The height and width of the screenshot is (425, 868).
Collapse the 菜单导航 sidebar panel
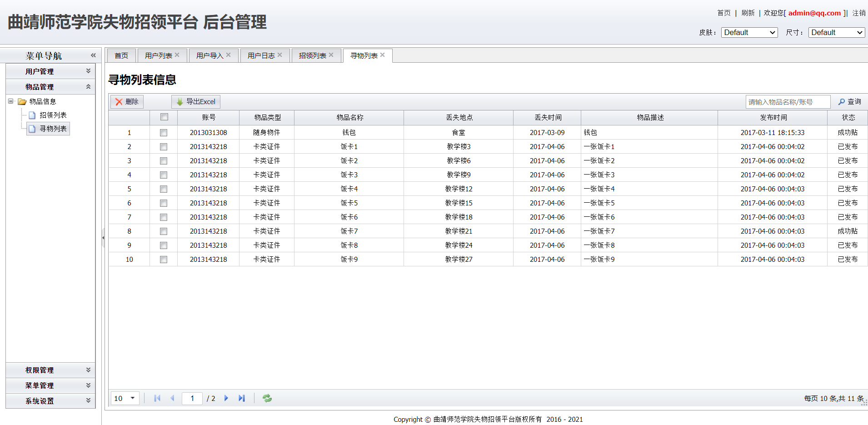93,55
